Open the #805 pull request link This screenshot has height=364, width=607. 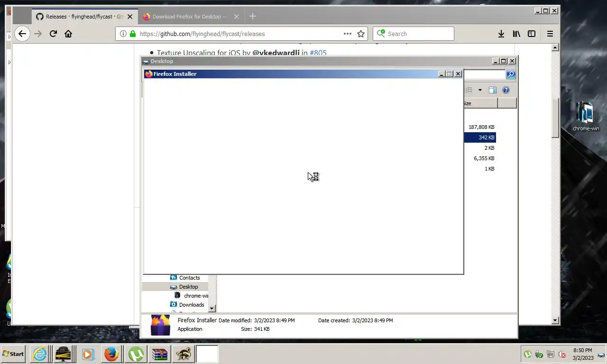pyautogui.click(x=318, y=53)
